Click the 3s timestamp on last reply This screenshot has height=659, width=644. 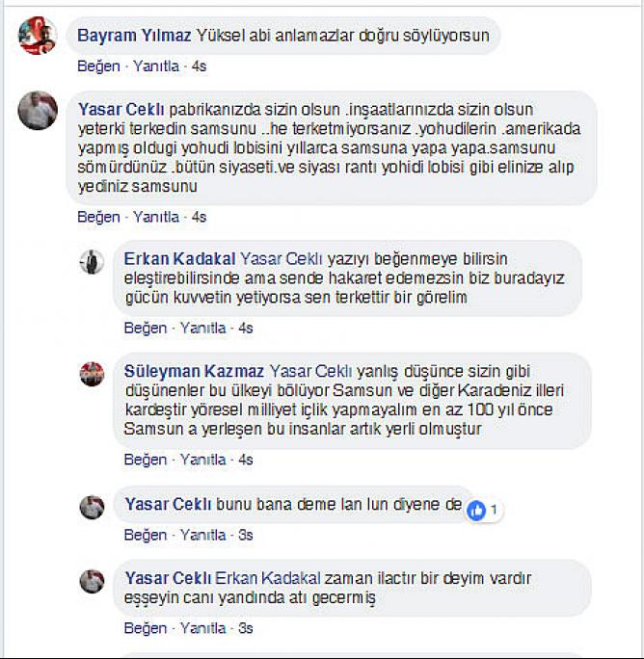pyautogui.click(x=246, y=628)
